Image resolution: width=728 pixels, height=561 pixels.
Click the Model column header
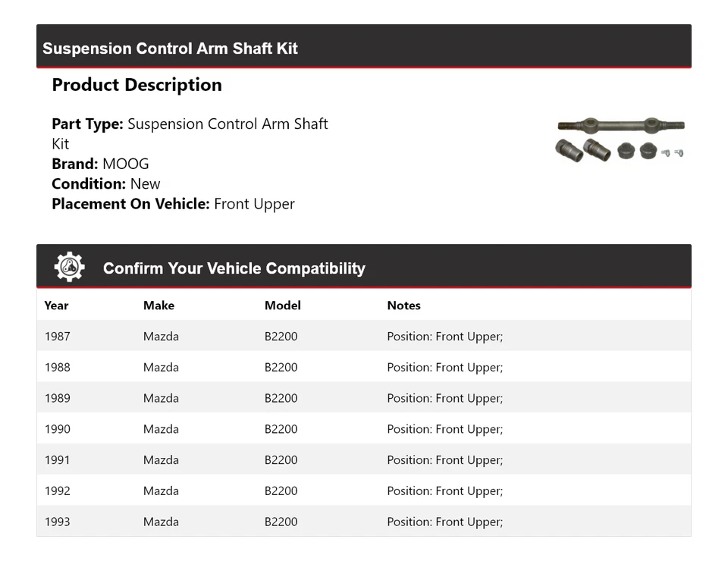tap(283, 306)
